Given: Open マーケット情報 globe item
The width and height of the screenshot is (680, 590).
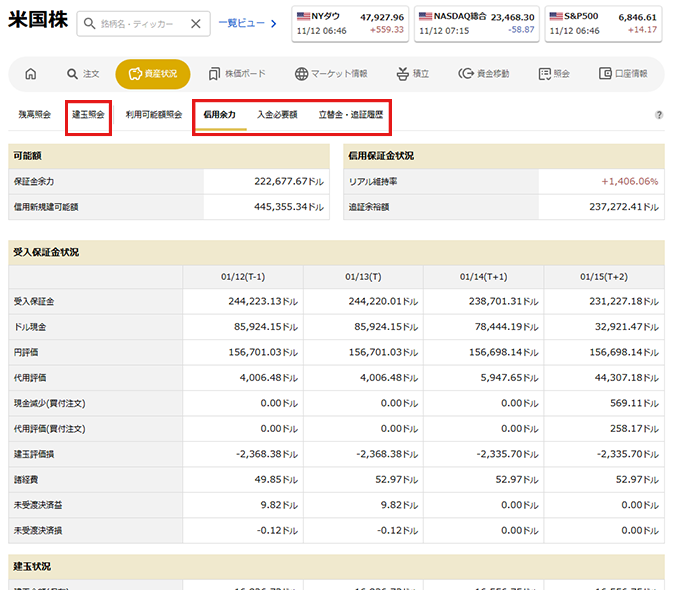Looking at the screenshot, I should coord(331,74).
